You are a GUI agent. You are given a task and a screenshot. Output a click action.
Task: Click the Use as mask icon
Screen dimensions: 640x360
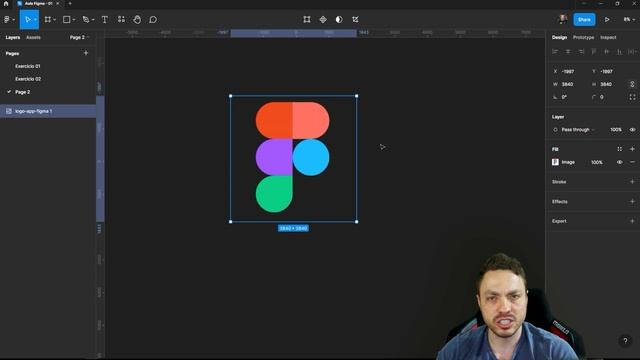(339, 20)
